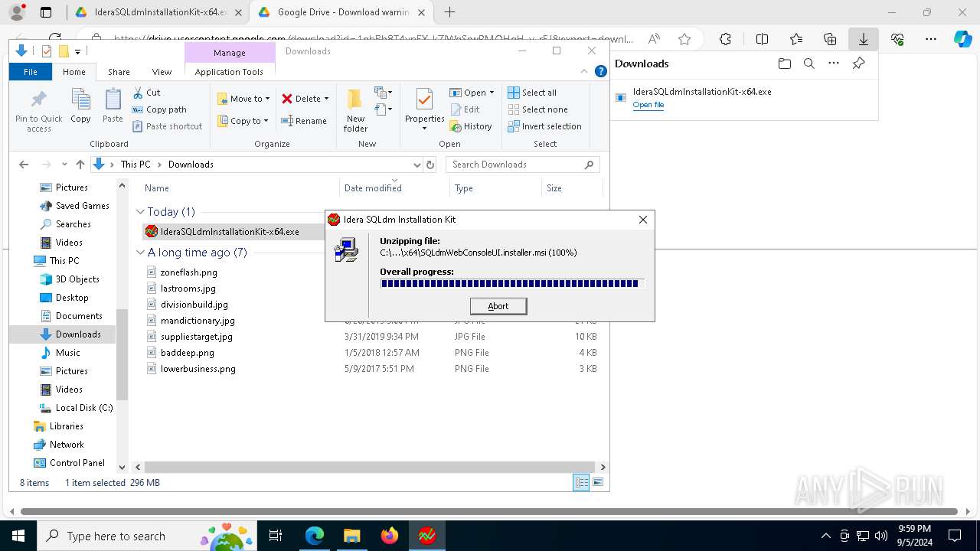Collapse the A long time ago group
980x551 pixels.
[x=140, y=253]
